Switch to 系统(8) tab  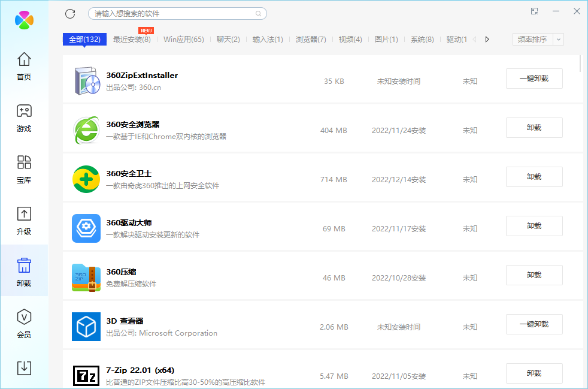pos(422,40)
